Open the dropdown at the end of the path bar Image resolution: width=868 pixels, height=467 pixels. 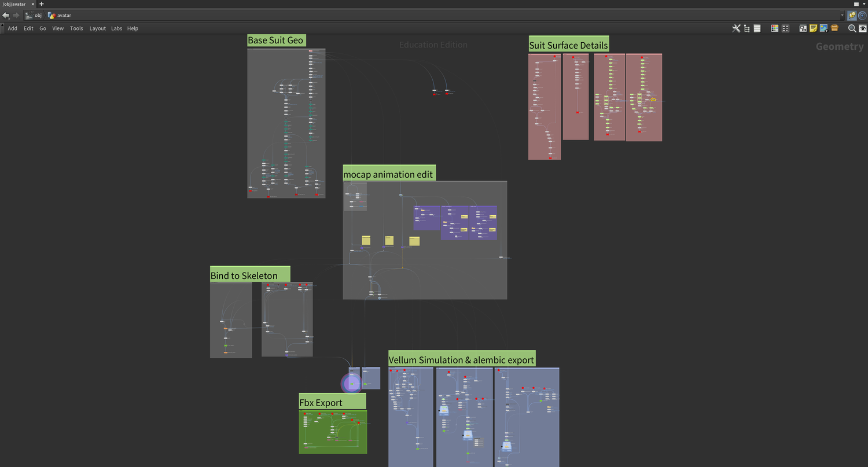(x=843, y=15)
